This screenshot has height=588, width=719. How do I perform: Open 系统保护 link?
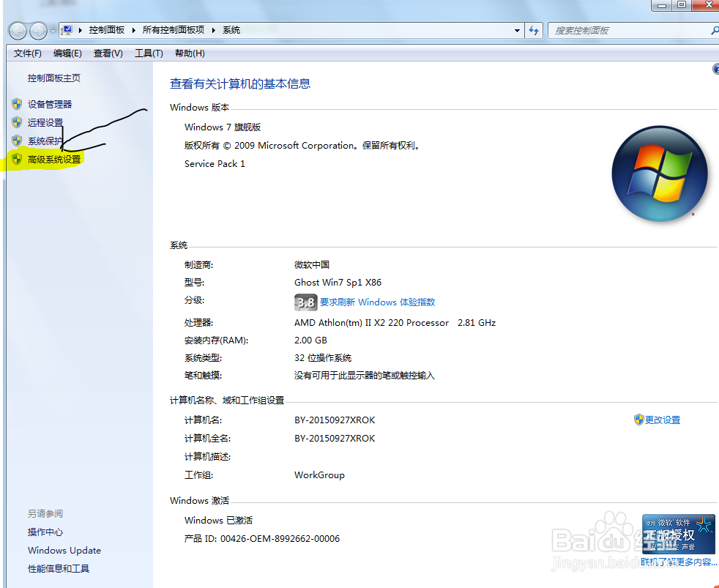pos(45,141)
